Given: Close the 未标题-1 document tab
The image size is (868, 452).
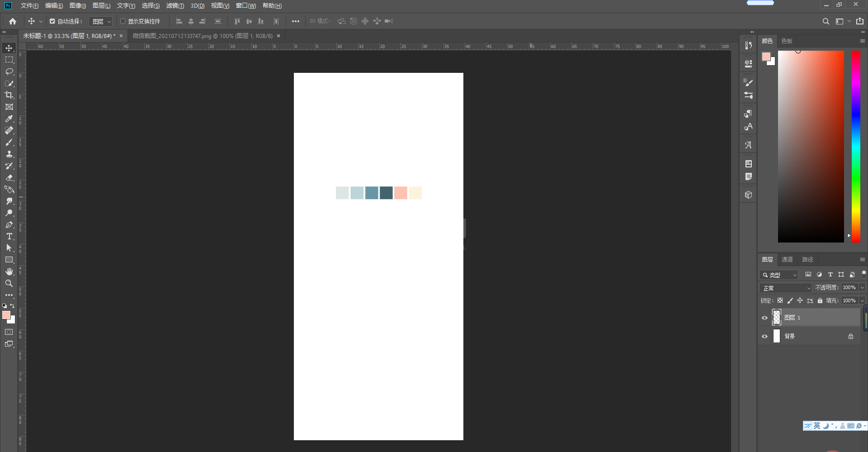Looking at the screenshot, I should pos(121,36).
